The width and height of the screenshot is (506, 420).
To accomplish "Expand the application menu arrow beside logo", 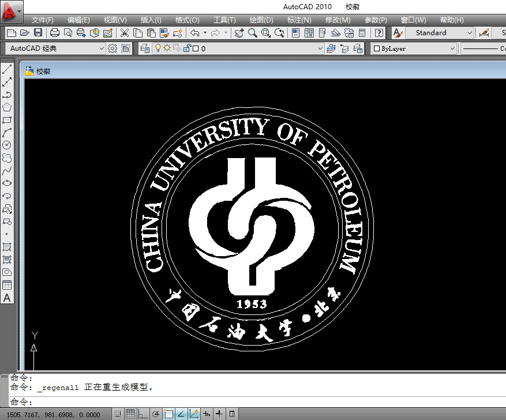I will (x=20, y=12).
